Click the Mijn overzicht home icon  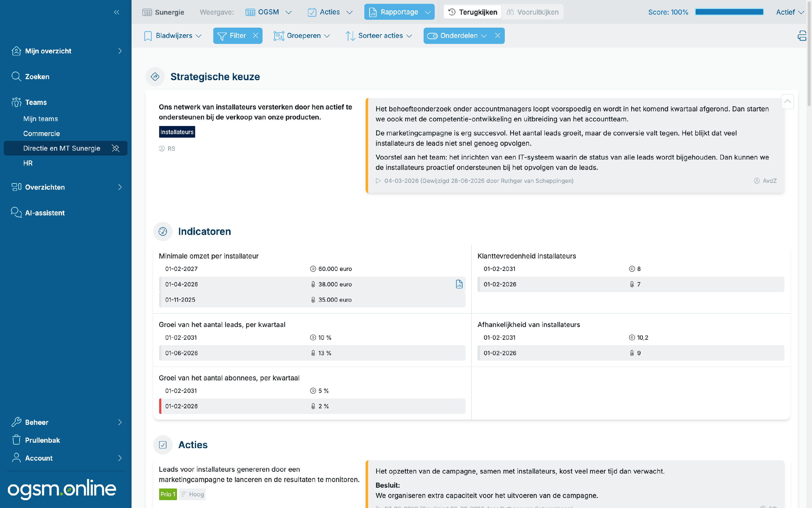coord(16,51)
